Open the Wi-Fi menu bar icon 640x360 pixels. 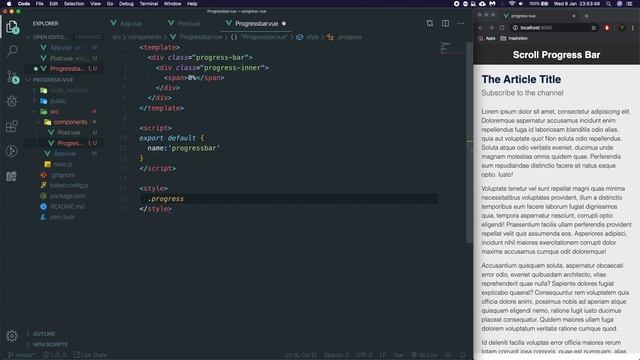(x=511, y=4)
